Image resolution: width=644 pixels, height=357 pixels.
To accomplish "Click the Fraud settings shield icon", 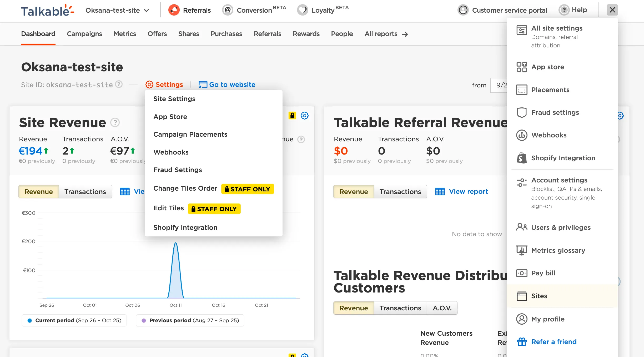I will tap(521, 112).
